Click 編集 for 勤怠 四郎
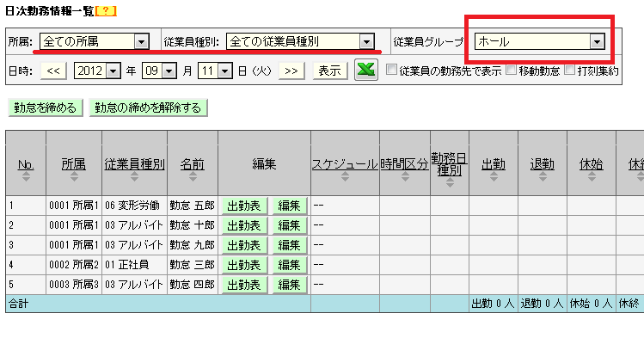 (290, 284)
